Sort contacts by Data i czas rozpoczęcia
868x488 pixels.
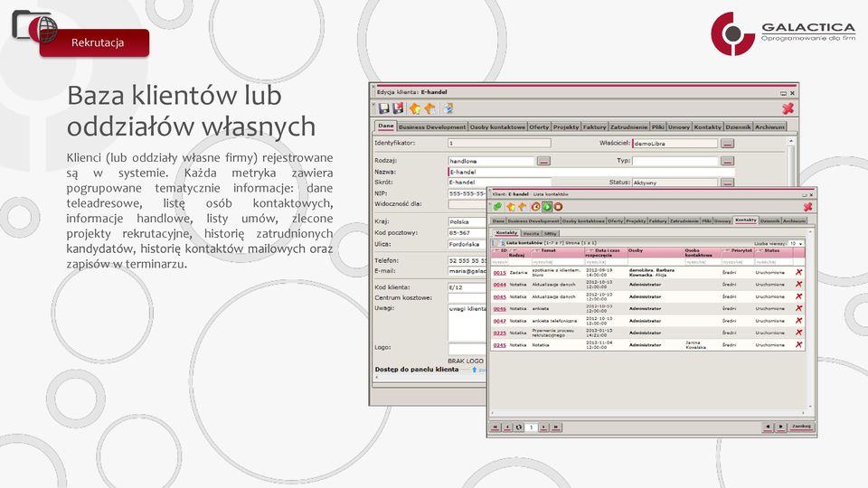pyautogui.click(x=608, y=253)
